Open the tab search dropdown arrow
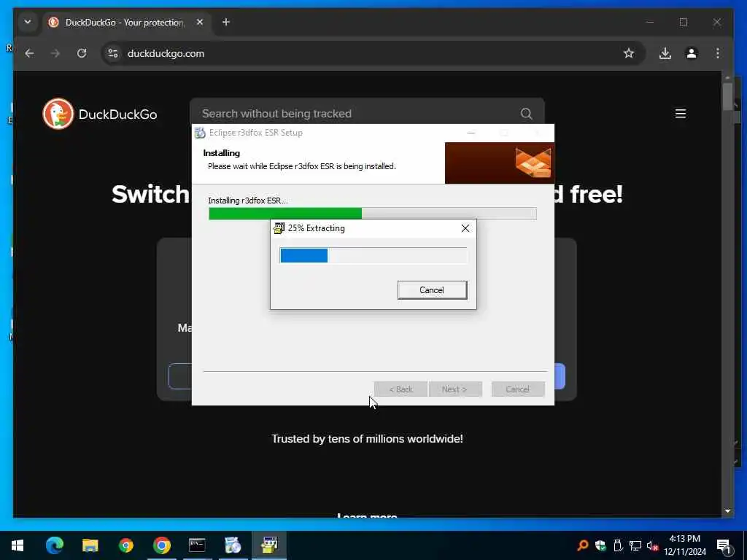 click(28, 22)
